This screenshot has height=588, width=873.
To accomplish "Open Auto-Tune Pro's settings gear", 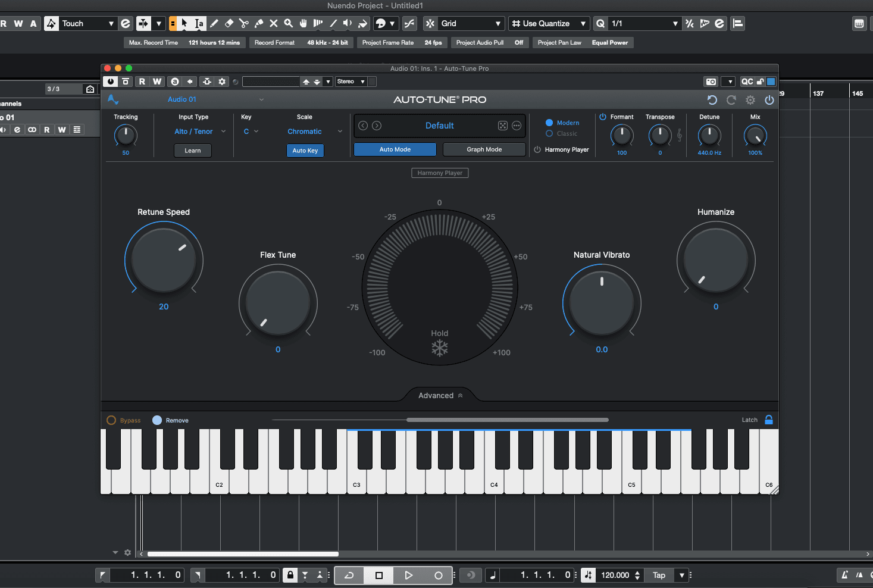I will (x=750, y=100).
